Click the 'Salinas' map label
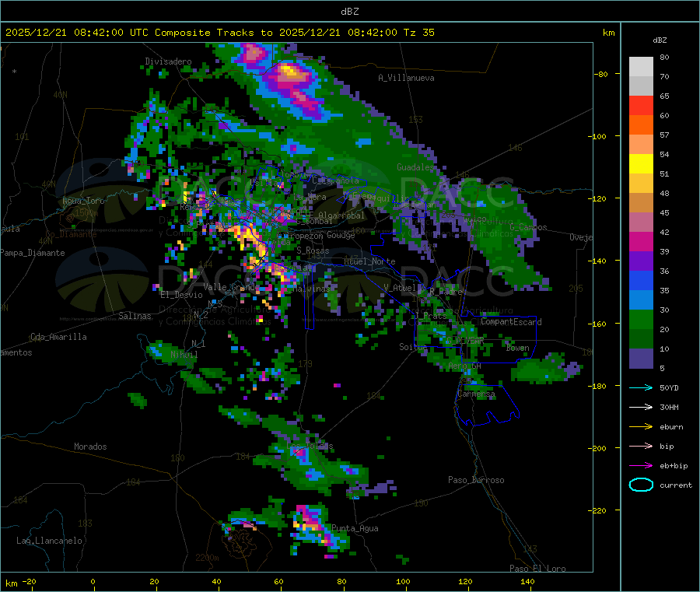Viewport: 700px width, 592px height. pyautogui.click(x=135, y=316)
